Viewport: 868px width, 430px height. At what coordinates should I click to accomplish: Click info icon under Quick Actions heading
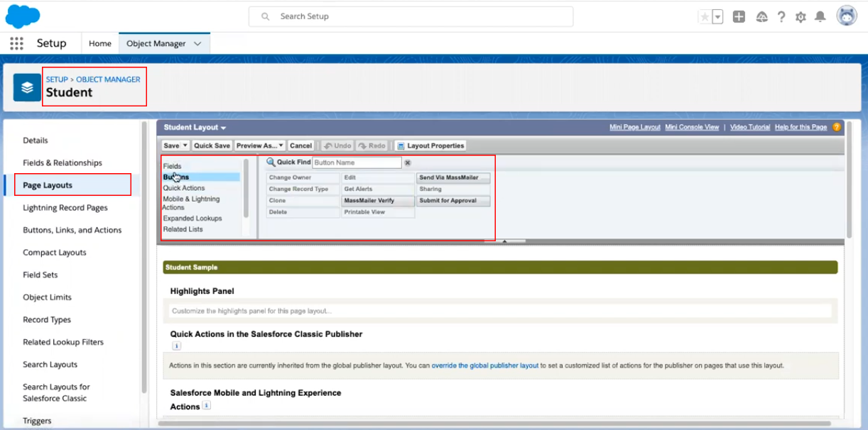(x=177, y=346)
